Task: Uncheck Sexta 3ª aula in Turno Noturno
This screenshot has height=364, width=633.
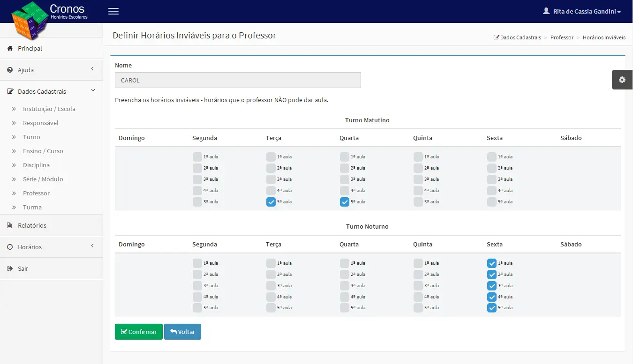Action: point(492,286)
